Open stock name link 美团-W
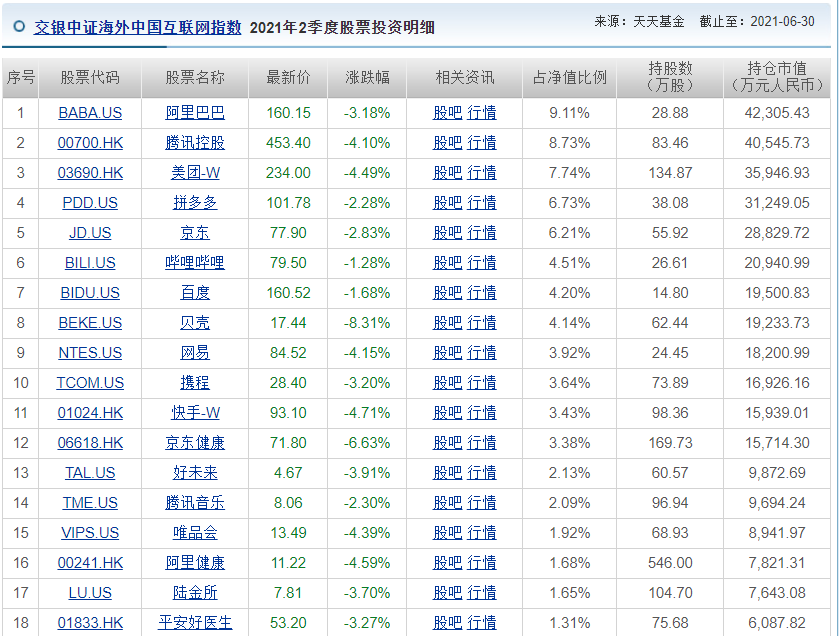Image resolution: width=839 pixels, height=636 pixels. [x=195, y=173]
